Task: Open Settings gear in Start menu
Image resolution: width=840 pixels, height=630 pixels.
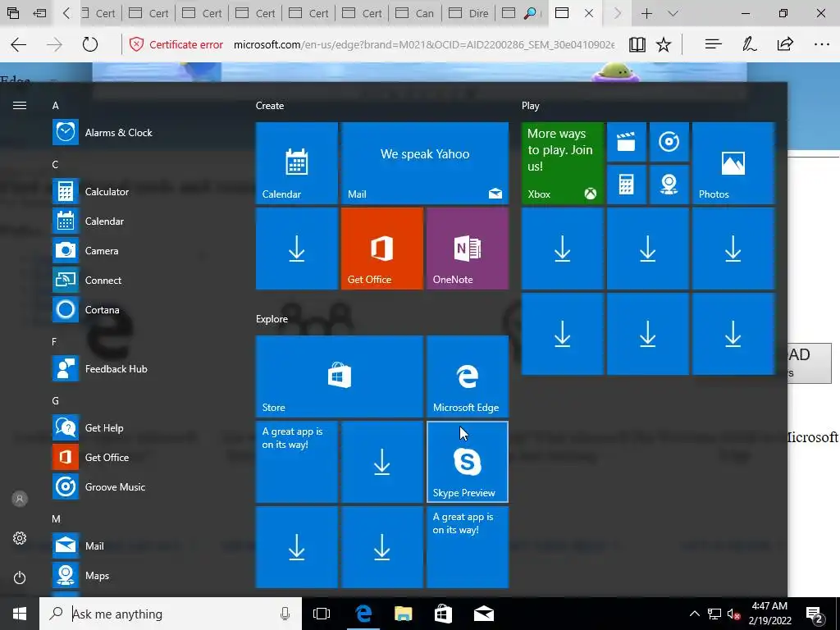Action: (20, 538)
